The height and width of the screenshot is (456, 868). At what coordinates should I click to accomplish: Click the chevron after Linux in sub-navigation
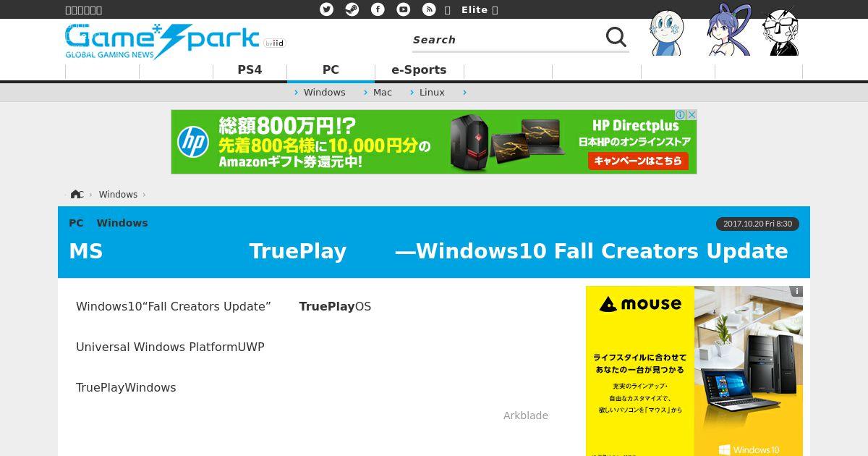tap(464, 93)
